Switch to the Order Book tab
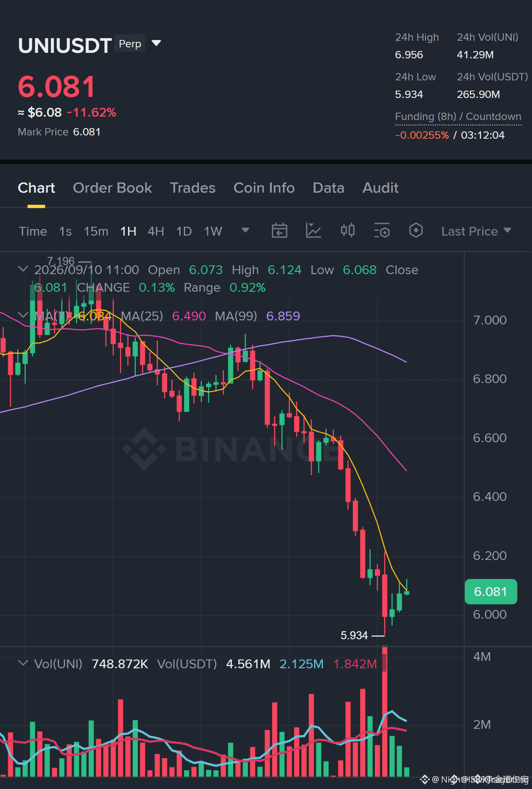 click(x=112, y=188)
